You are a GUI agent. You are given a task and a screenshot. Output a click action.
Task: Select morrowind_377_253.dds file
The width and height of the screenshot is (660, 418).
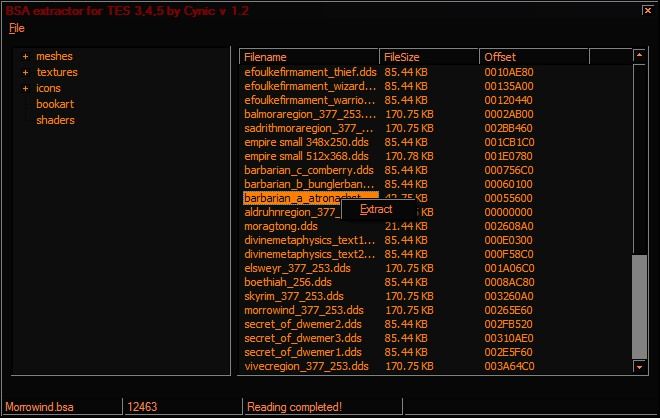(304, 310)
